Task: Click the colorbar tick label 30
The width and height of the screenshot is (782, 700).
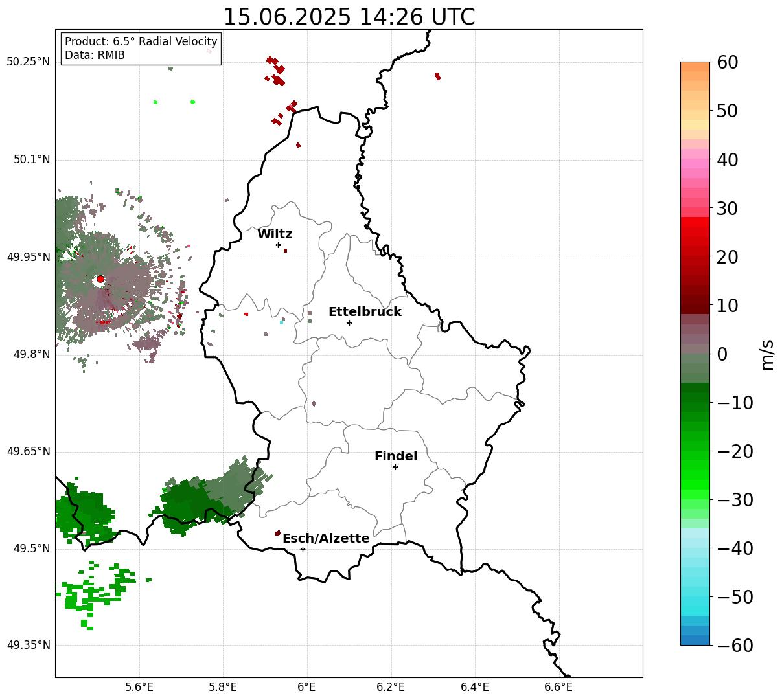Action: (x=728, y=209)
